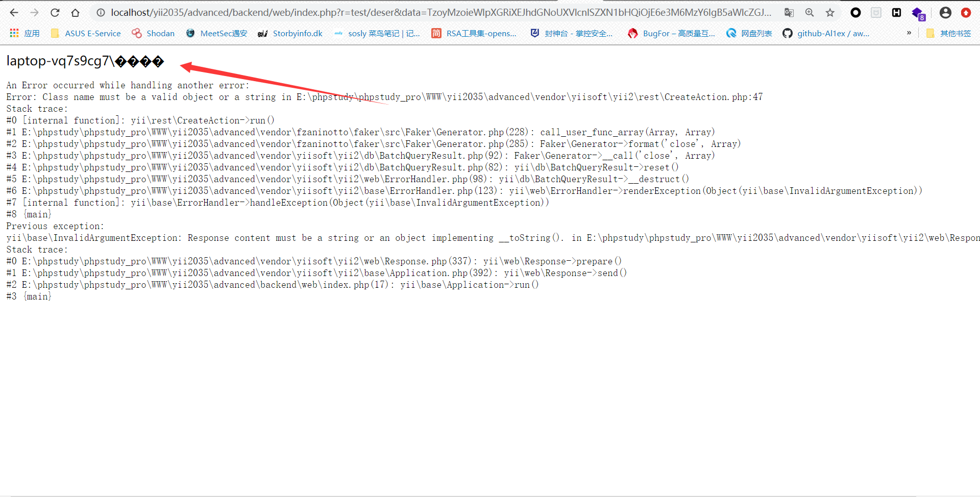Click the 'Previous exception:' line
The width and height of the screenshot is (980, 497).
coord(55,226)
